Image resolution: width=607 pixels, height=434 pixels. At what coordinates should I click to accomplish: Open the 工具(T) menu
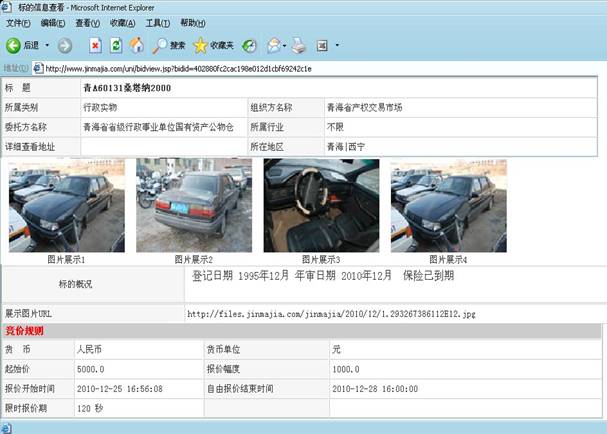pyautogui.click(x=157, y=22)
